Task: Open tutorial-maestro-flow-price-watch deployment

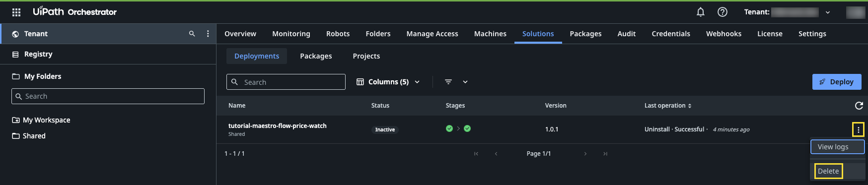Action: 278,126
